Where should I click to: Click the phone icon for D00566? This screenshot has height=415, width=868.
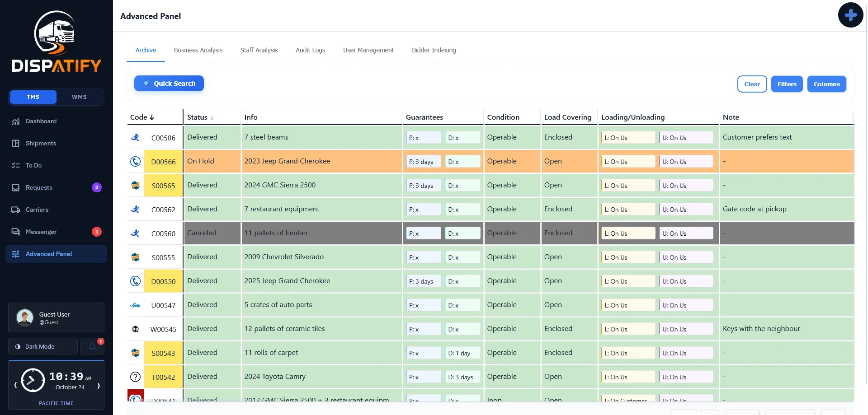135,161
